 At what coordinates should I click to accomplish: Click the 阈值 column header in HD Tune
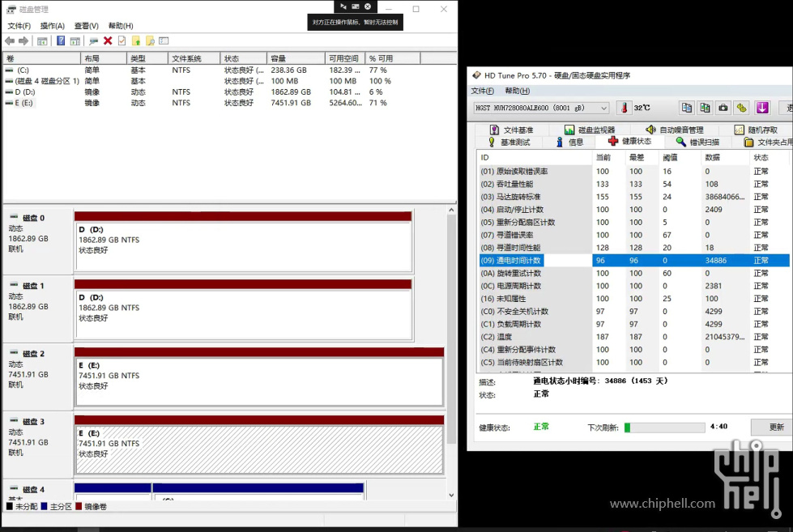[680, 158]
